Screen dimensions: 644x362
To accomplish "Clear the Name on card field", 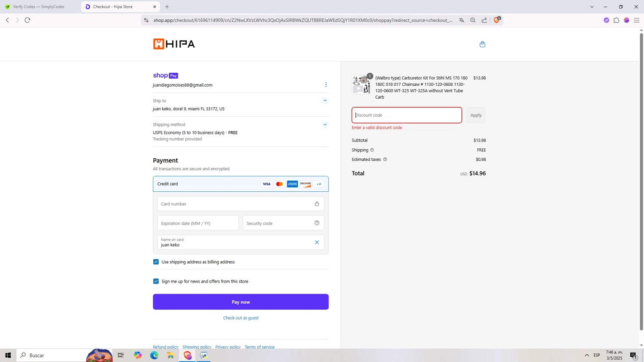I will [x=317, y=242].
